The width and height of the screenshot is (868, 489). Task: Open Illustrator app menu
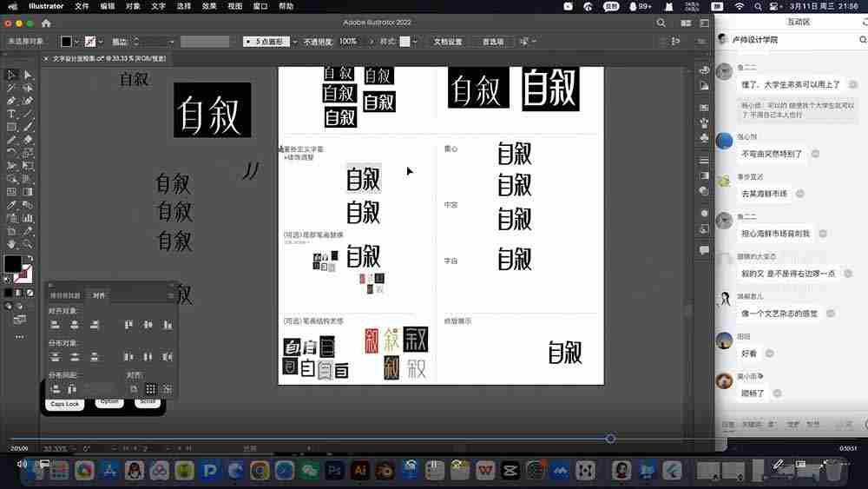tap(46, 6)
